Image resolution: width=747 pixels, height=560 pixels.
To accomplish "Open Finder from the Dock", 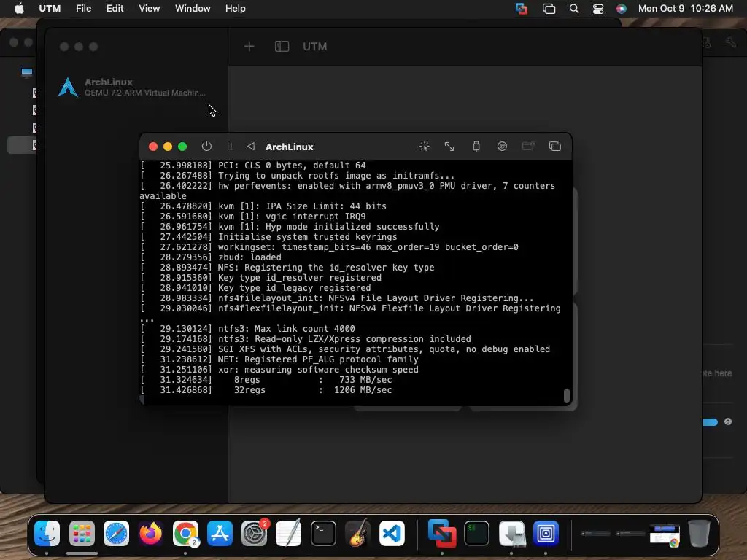I will pos(47,533).
